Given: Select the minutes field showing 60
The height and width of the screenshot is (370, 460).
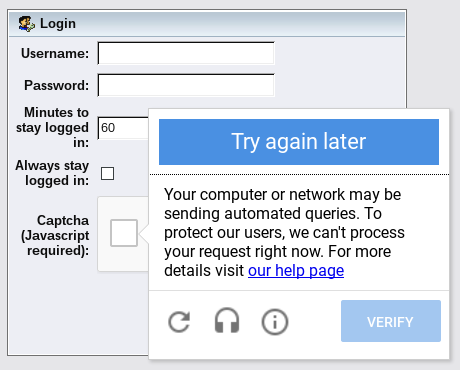Looking at the screenshot, I should [123, 128].
